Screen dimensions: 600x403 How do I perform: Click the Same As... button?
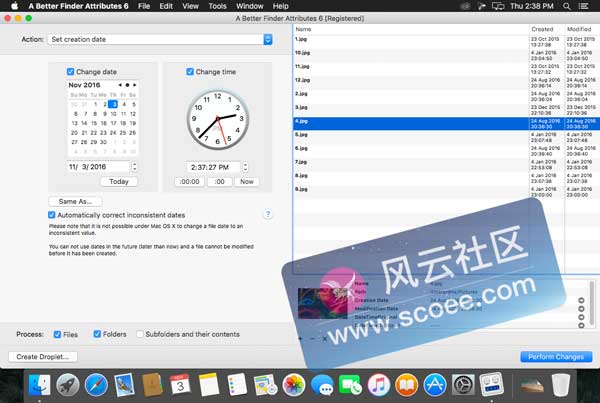point(75,201)
